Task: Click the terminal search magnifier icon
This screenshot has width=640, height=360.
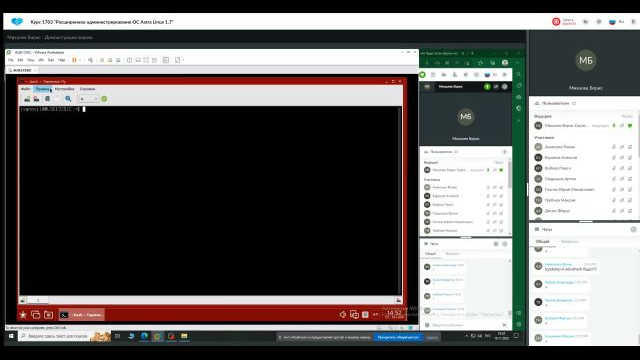Action: [68, 99]
